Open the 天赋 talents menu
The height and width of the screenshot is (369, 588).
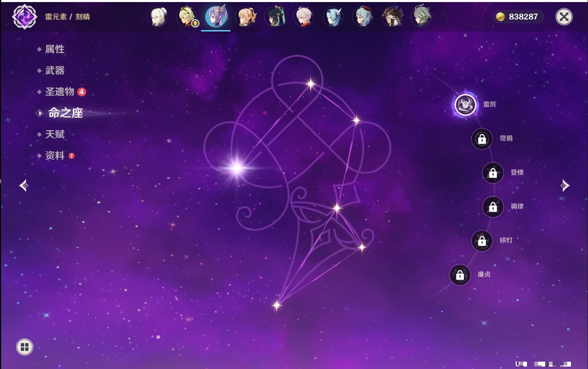[x=55, y=134]
